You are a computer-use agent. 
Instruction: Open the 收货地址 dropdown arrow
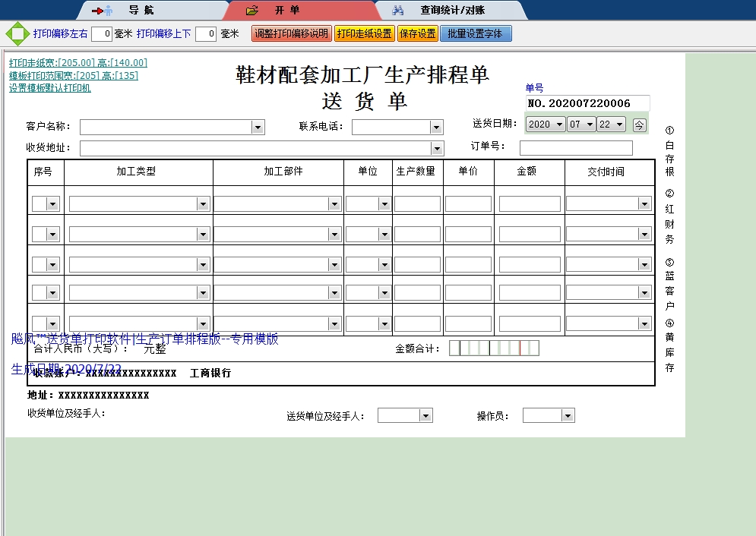click(x=437, y=148)
